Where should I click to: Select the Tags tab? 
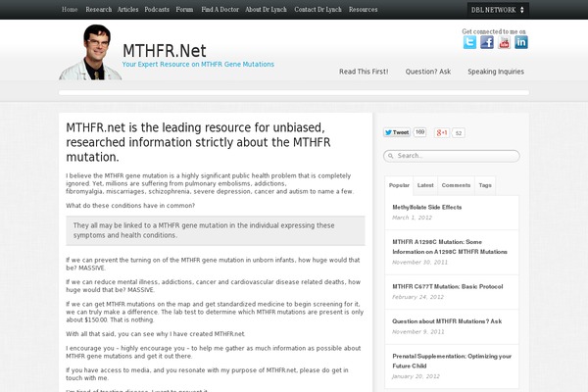[485, 184]
